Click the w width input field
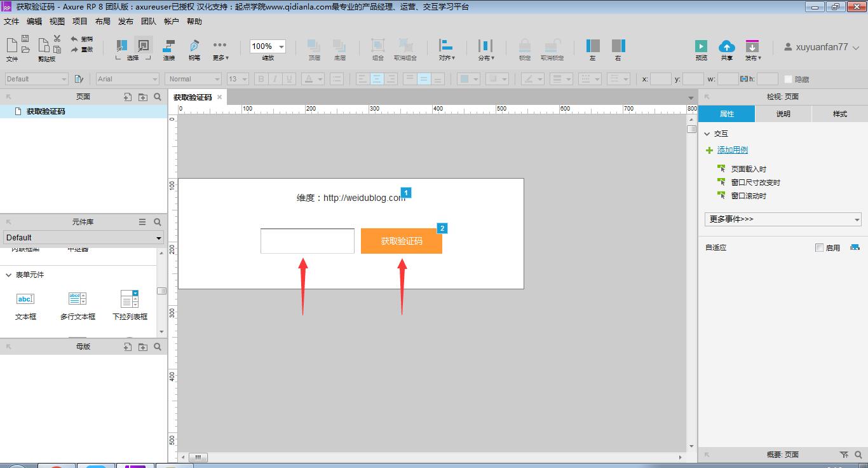 tap(728, 79)
